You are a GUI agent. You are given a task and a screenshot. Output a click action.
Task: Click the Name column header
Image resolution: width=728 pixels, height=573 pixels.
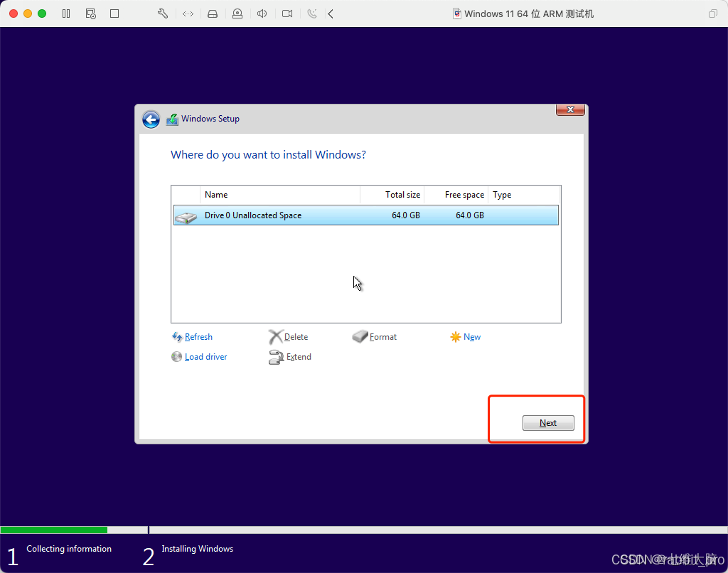point(280,195)
